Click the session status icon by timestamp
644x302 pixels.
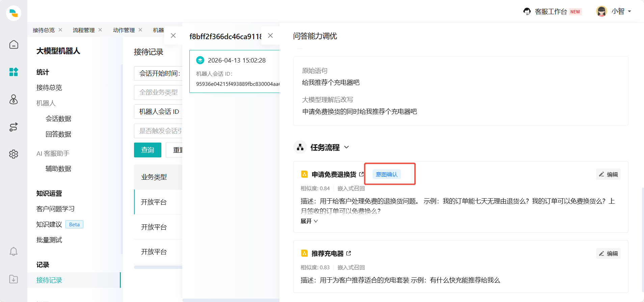200,60
